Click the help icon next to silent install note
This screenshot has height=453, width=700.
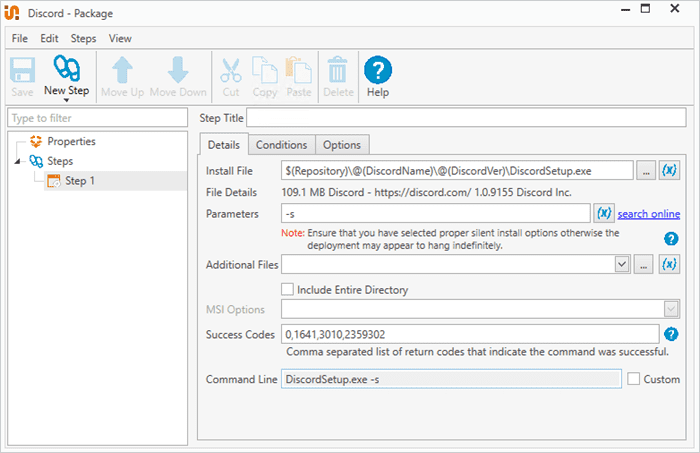[671, 239]
